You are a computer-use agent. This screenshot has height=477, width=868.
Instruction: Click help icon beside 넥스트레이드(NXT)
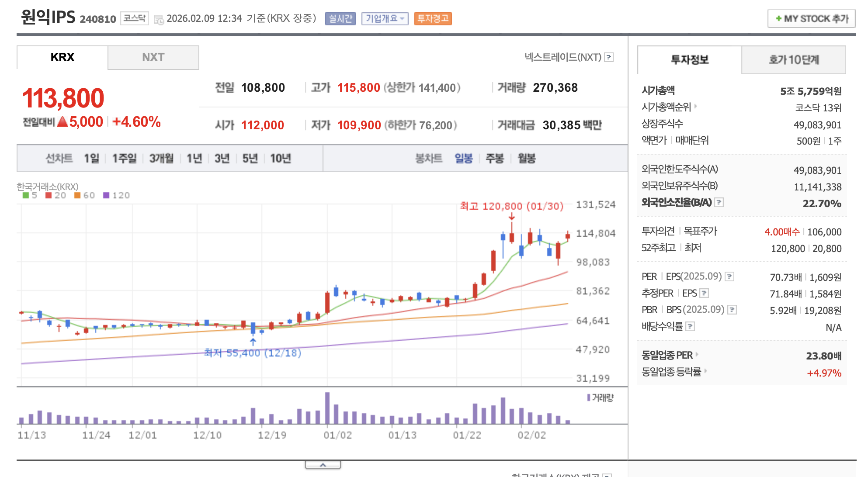609,57
